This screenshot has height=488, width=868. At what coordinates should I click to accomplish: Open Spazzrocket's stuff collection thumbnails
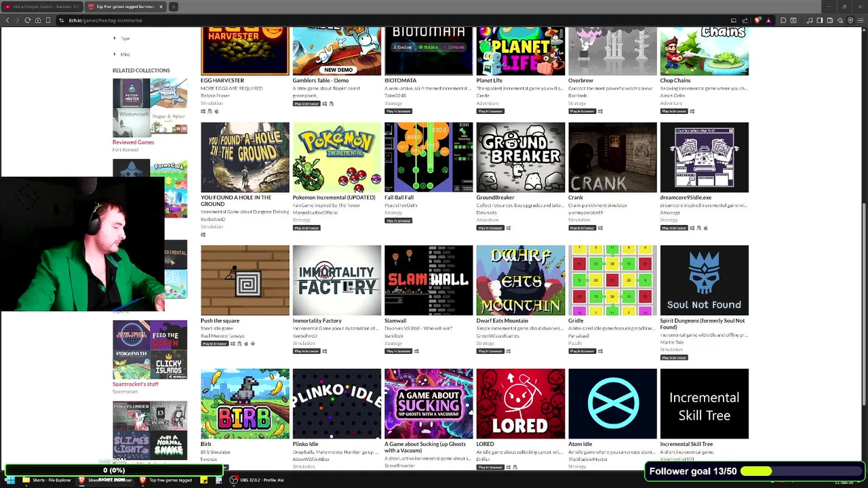point(150,350)
